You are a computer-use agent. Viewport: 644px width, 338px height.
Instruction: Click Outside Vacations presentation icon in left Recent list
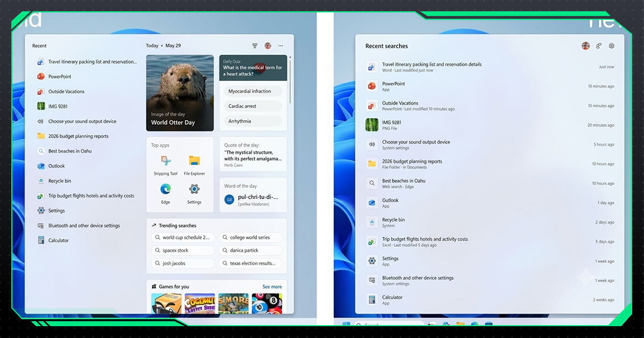(41, 92)
